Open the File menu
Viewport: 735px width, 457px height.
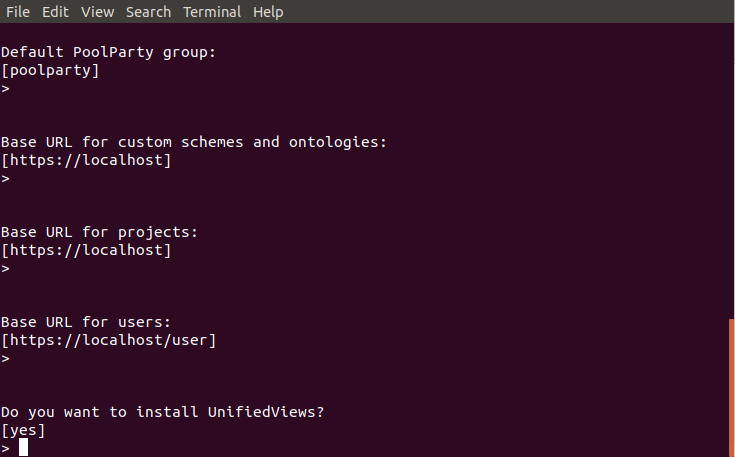tap(18, 12)
